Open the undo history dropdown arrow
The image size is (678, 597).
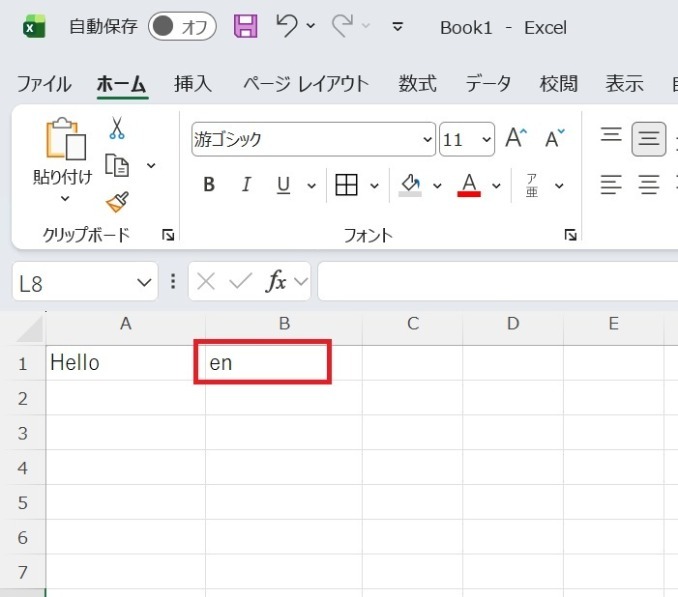tap(310, 26)
